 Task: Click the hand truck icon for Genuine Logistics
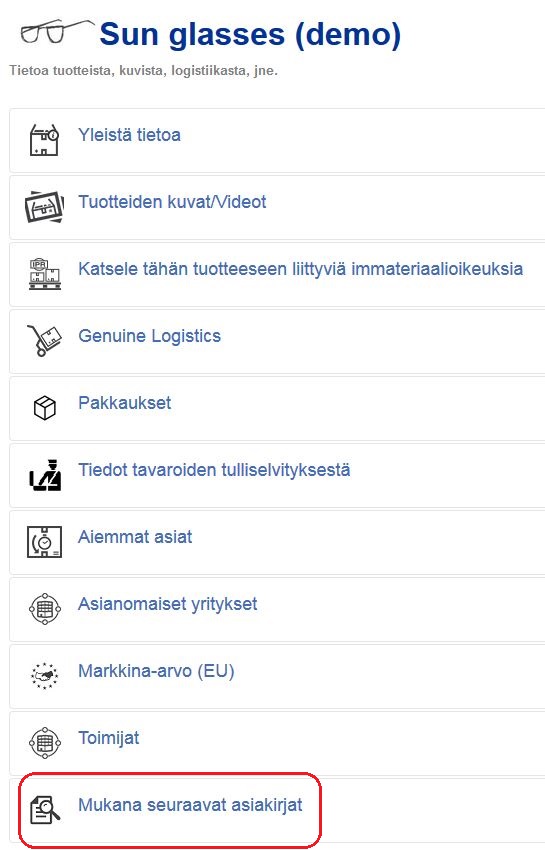(x=44, y=341)
